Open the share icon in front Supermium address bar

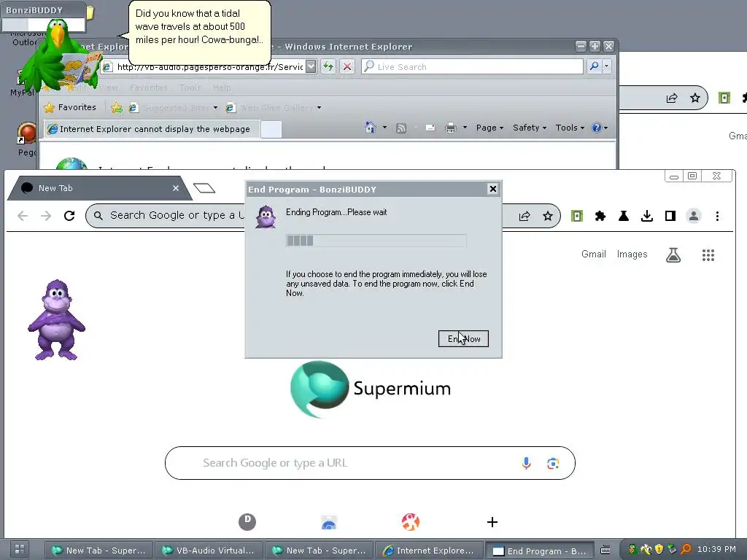point(525,216)
